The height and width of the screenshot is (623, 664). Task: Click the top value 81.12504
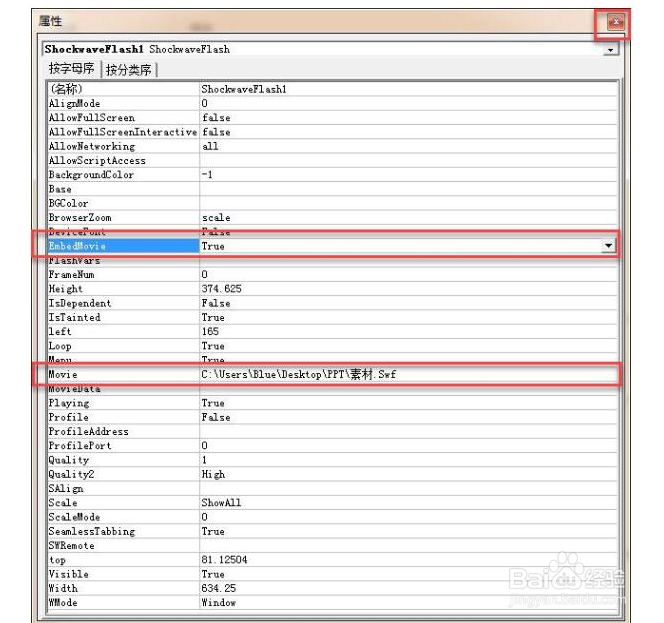click(x=224, y=560)
